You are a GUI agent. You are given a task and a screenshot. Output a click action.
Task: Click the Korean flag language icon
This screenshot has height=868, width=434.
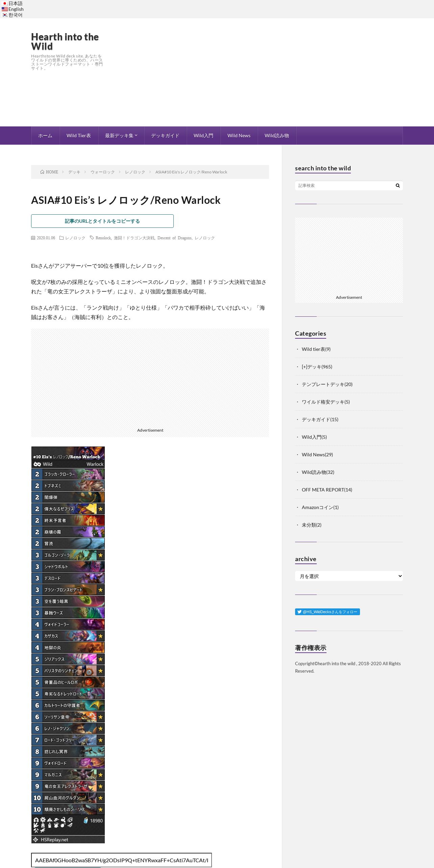(x=5, y=15)
